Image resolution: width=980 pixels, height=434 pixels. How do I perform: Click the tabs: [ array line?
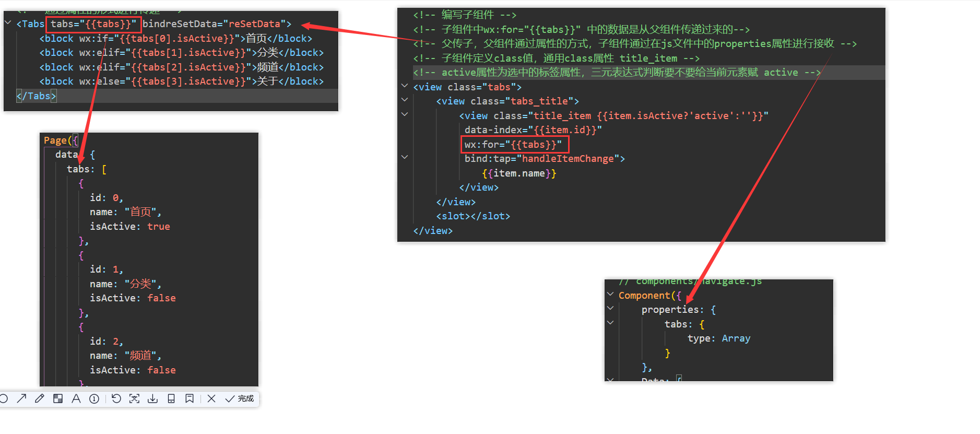(87, 169)
